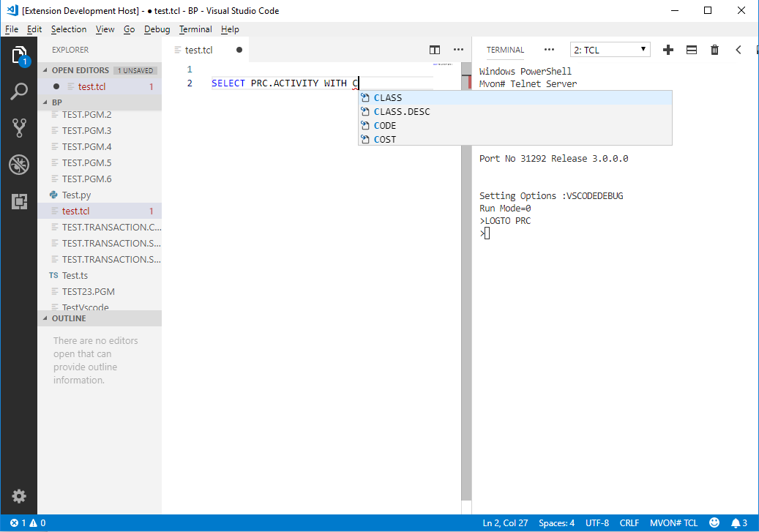Click Ln 2, Col 27 in status bar
The width and height of the screenshot is (759, 532).
tap(505, 522)
